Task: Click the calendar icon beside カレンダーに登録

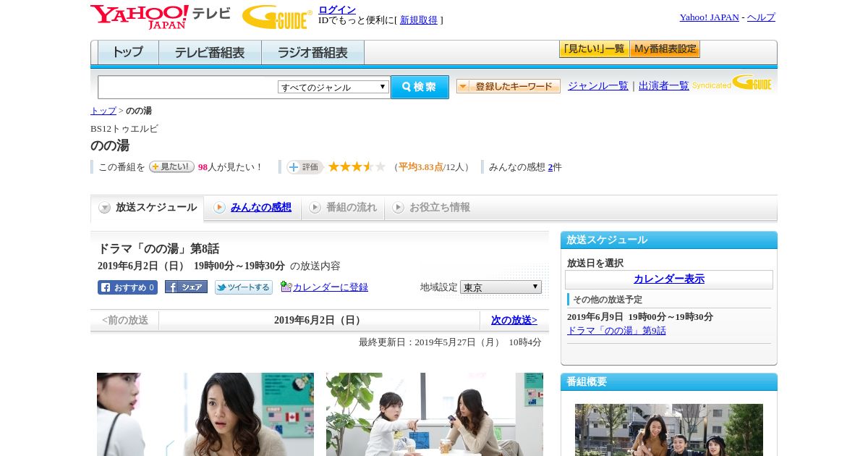Action: (x=286, y=287)
